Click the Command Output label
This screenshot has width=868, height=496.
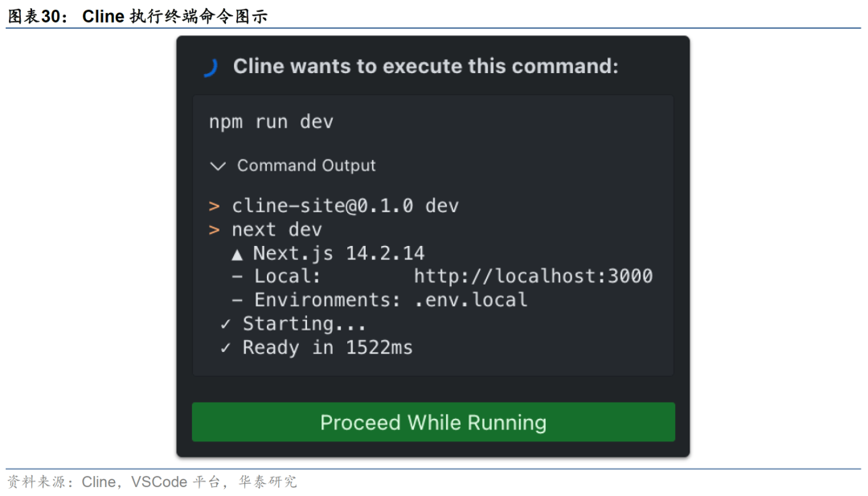(306, 166)
